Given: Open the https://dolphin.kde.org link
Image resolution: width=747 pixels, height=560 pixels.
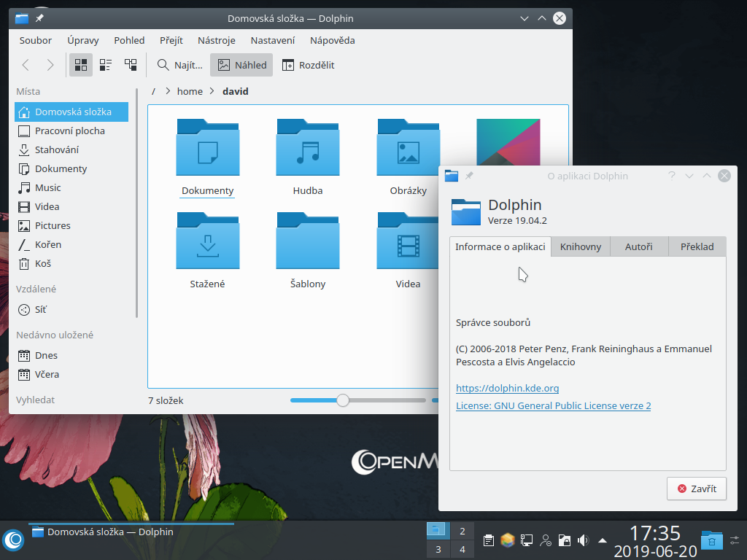Looking at the screenshot, I should 507,388.
